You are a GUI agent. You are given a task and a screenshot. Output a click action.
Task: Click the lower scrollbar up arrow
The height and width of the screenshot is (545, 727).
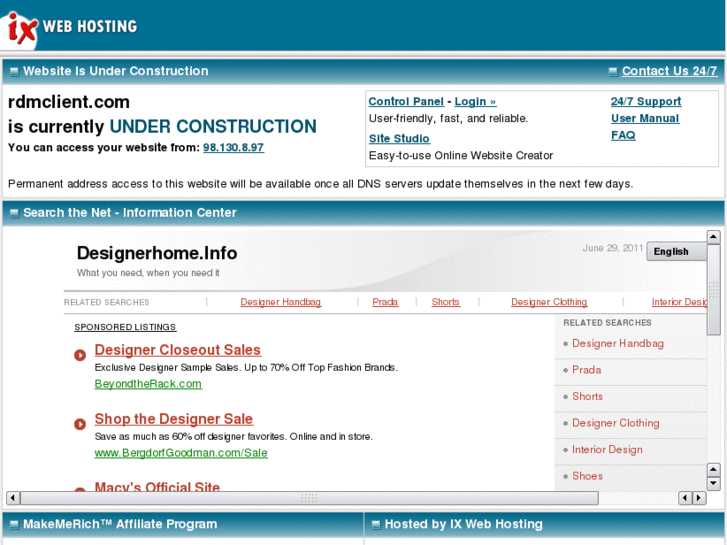click(x=713, y=470)
